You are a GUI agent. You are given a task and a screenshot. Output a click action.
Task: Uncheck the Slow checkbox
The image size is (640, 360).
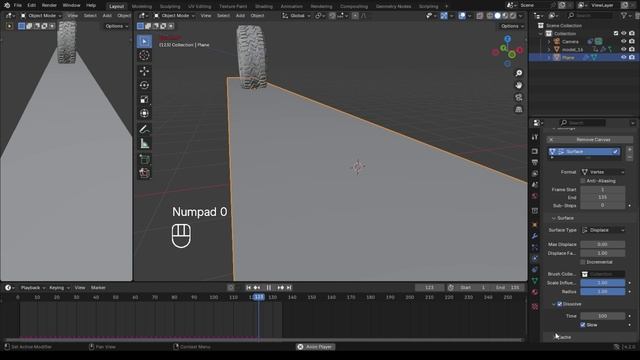coord(583,325)
